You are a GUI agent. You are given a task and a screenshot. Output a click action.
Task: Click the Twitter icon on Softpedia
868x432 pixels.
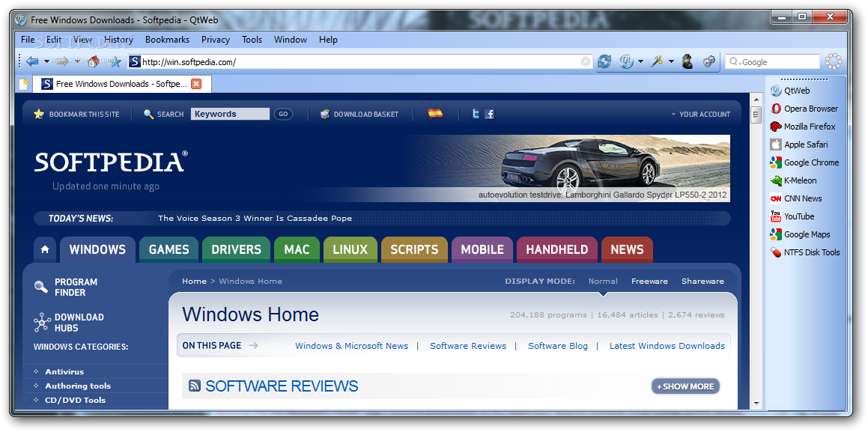click(475, 114)
